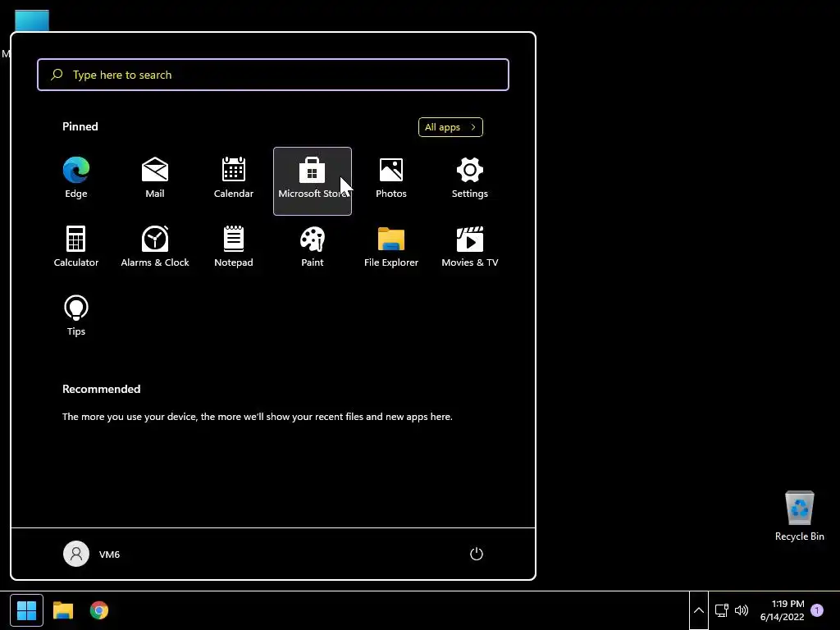Screen dimensions: 840x630
Task: Click the Windows Start button on taskbar
Action: 26,610
